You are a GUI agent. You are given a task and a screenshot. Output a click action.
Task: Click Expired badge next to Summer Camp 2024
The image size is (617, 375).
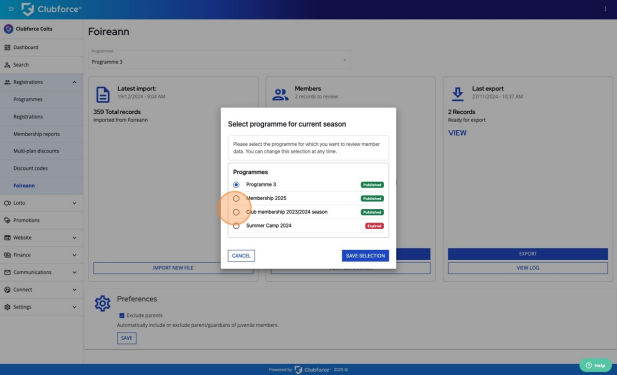click(374, 226)
